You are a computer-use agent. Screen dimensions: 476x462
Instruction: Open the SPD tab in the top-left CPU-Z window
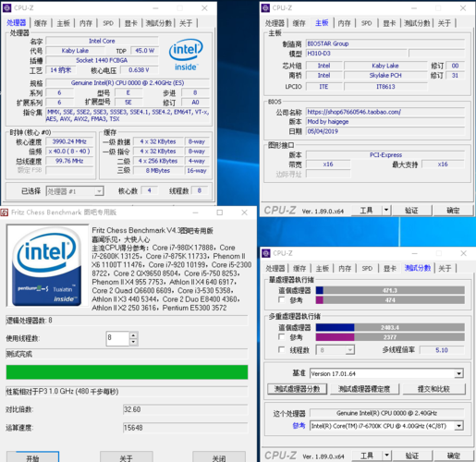pyautogui.click(x=108, y=23)
